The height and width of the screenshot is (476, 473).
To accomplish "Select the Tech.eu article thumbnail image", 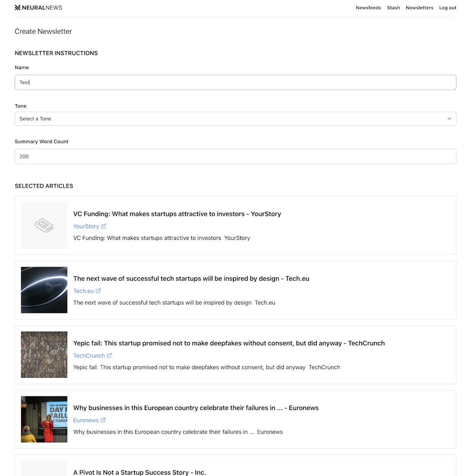I will [x=44, y=290].
